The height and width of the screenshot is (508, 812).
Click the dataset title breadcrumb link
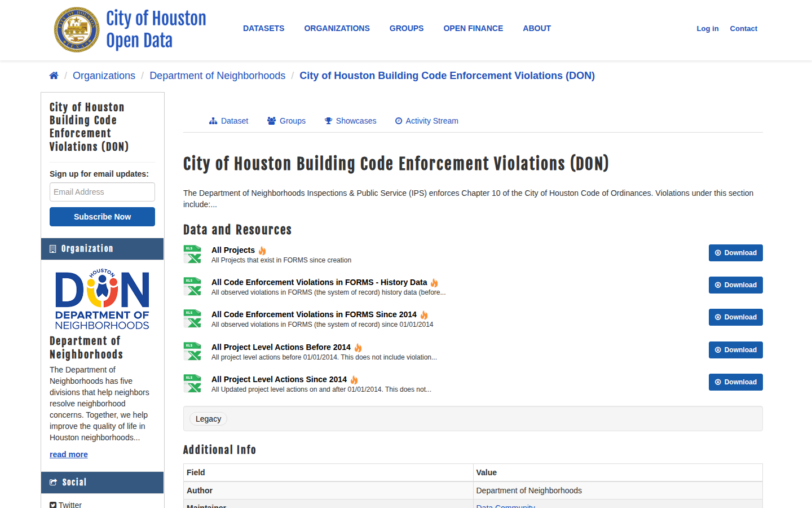tap(447, 76)
